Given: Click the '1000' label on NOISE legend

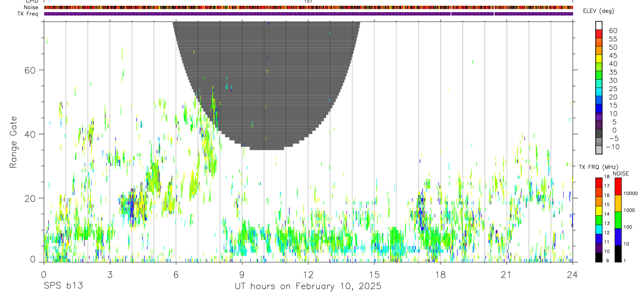Looking at the screenshot, I should pyautogui.click(x=629, y=210).
